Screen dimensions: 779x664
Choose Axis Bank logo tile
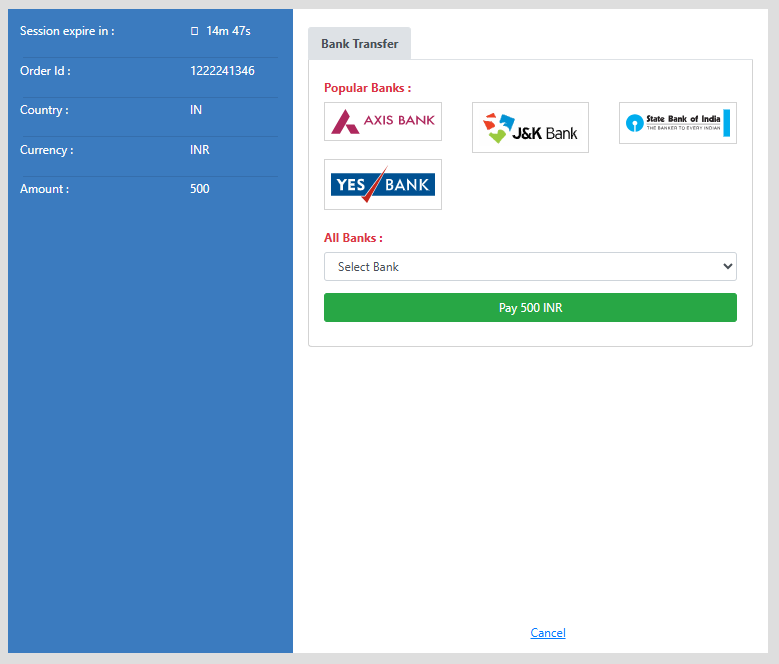click(383, 122)
